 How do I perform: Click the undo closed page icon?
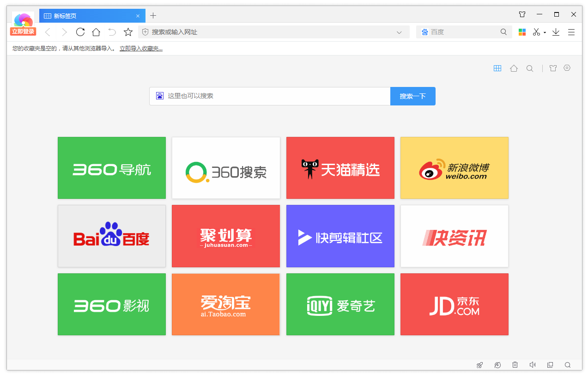(112, 32)
